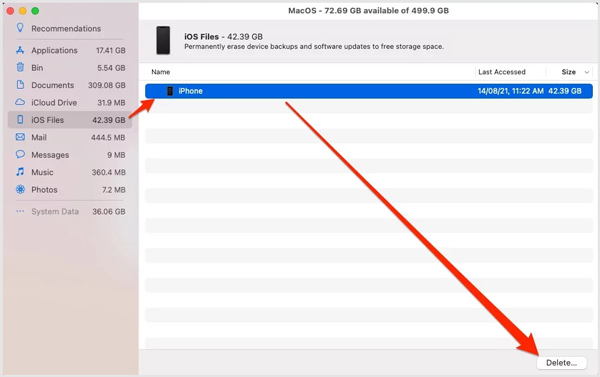600x377 pixels.
Task: Click the System Data ellipsis icon
Action: coord(20,211)
